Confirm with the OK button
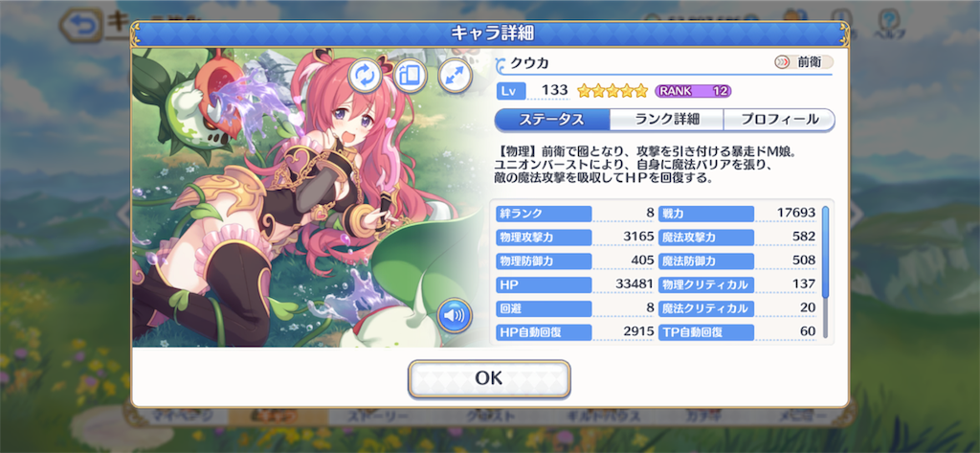 (489, 378)
